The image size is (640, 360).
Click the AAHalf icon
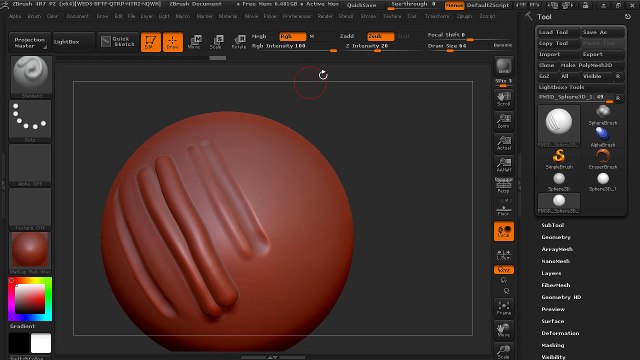504,164
